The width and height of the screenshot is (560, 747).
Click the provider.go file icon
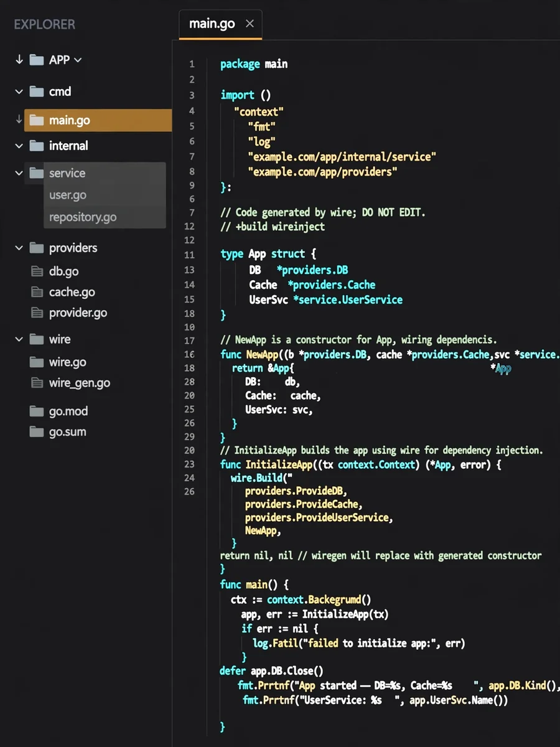coord(37,312)
